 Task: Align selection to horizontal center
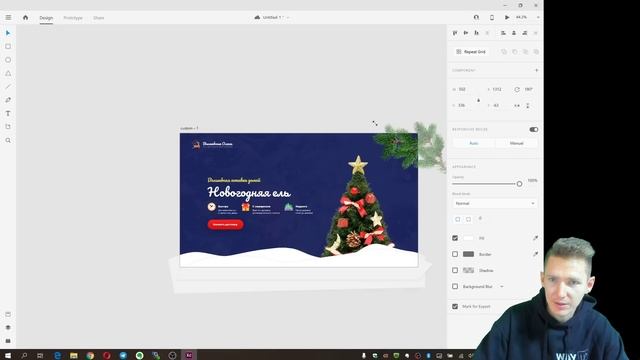coord(514,33)
